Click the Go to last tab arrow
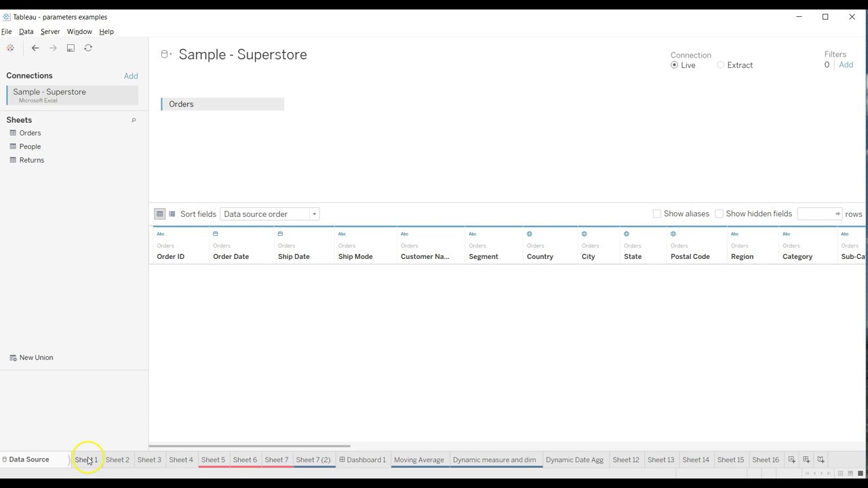This screenshot has width=868, height=488. (x=830, y=473)
